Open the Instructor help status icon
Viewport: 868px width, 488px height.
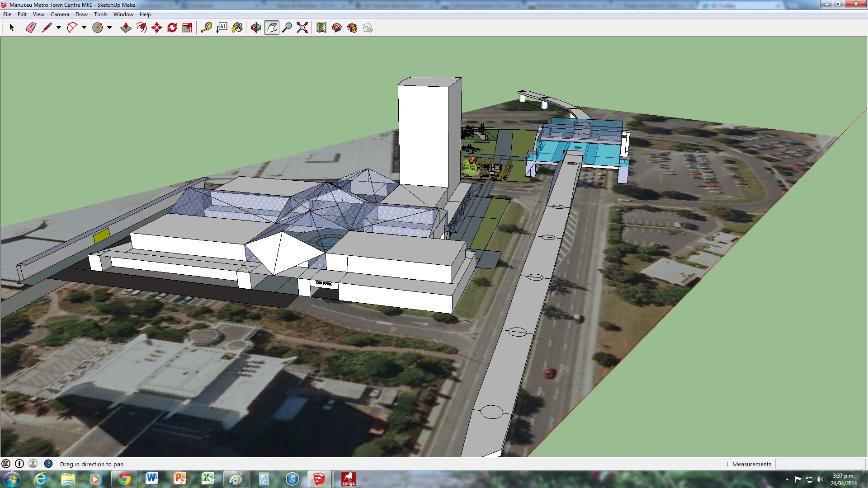[48, 464]
